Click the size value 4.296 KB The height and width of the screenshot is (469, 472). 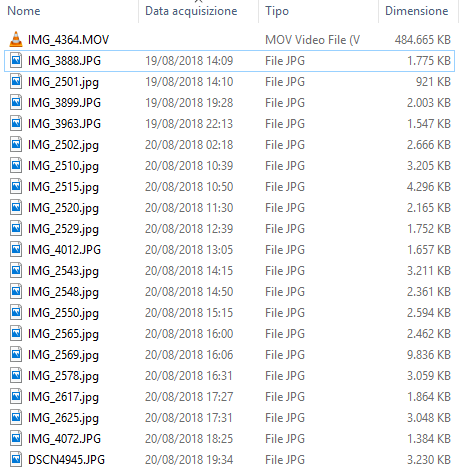tap(429, 187)
